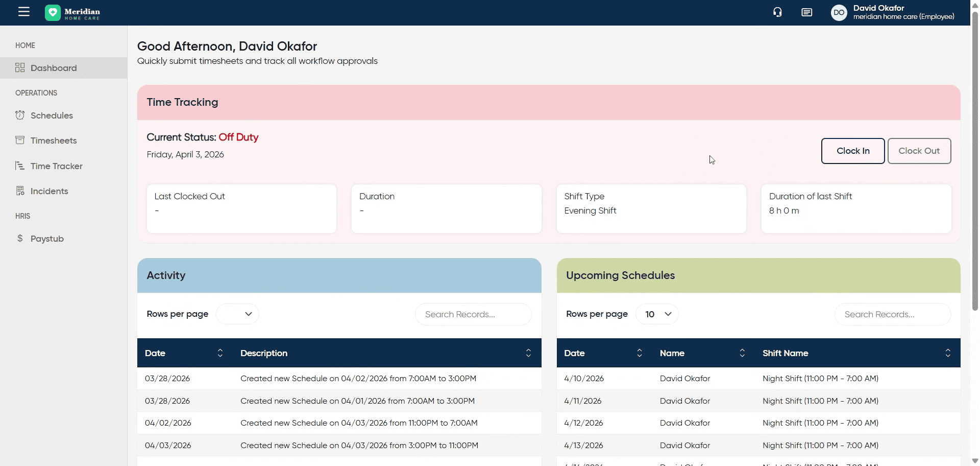Click the Activity search records field
The height and width of the screenshot is (466, 980).
473,314
